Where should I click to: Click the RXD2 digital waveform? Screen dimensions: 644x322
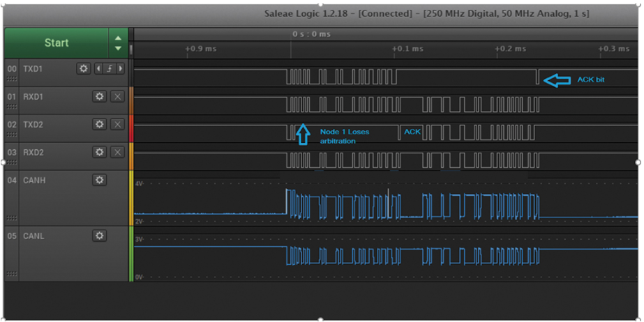[413, 160]
